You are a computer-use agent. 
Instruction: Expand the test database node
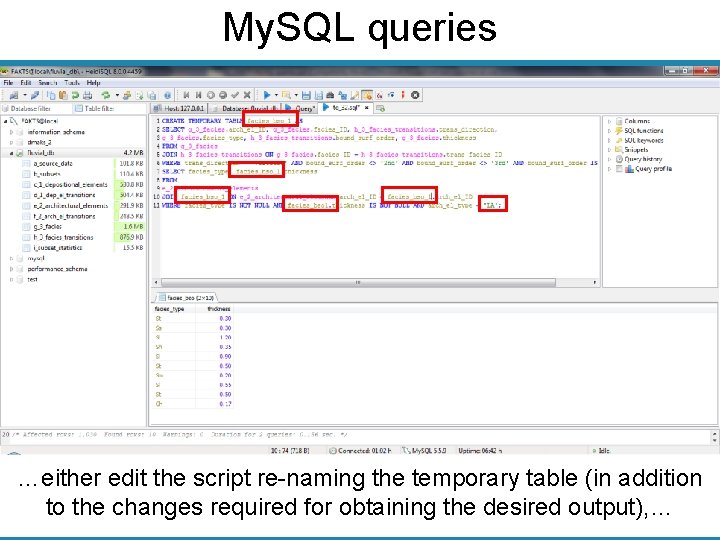pyautogui.click(x=11, y=280)
